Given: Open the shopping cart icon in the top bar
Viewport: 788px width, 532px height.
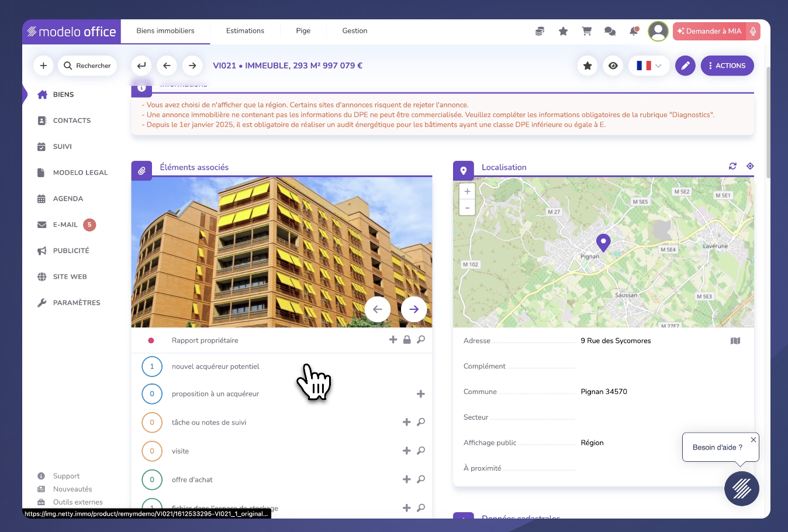Looking at the screenshot, I should pyautogui.click(x=586, y=31).
